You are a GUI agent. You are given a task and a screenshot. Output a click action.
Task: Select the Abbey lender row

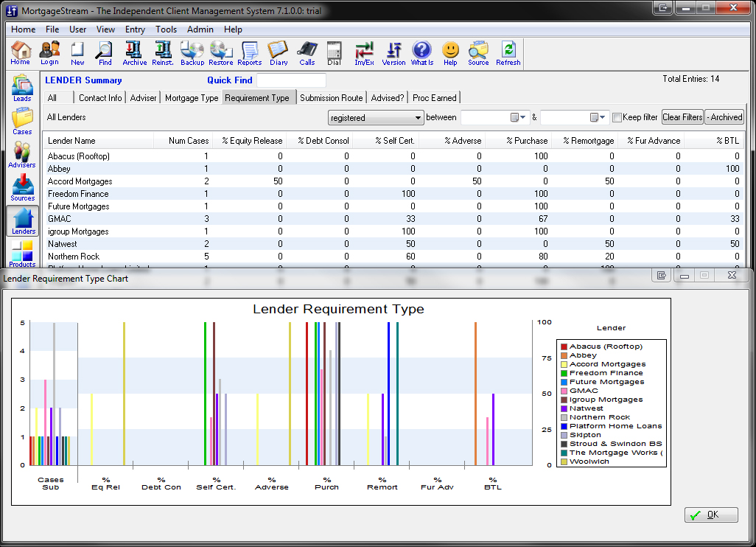coord(393,169)
